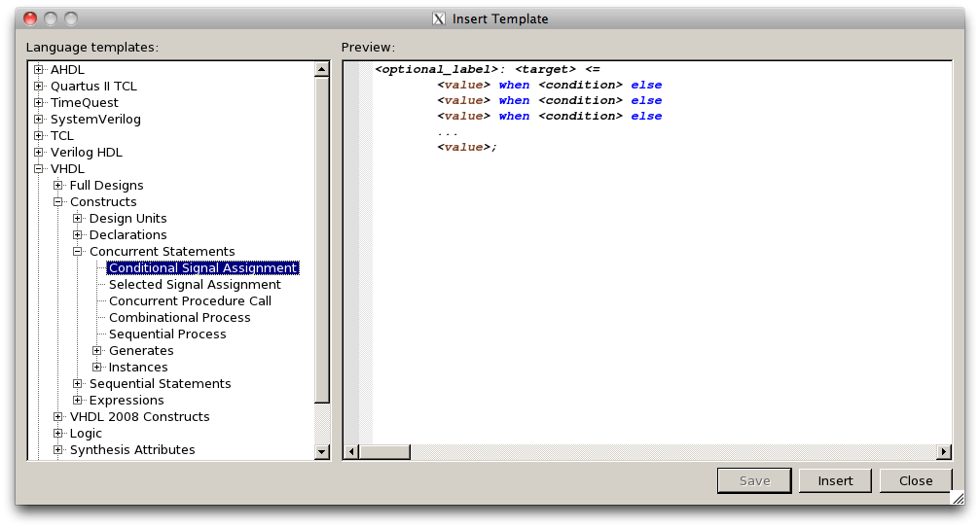This screenshot has width=980, height=528.
Task: Expand the Full Designs node
Action: pos(58,186)
